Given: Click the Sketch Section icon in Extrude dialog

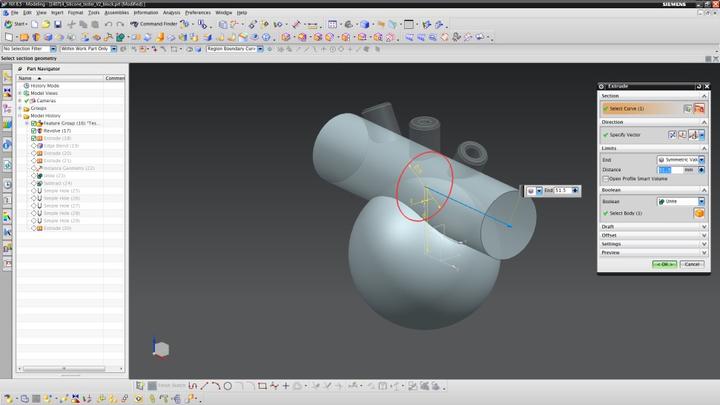Looking at the screenshot, I should click(687, 109).
